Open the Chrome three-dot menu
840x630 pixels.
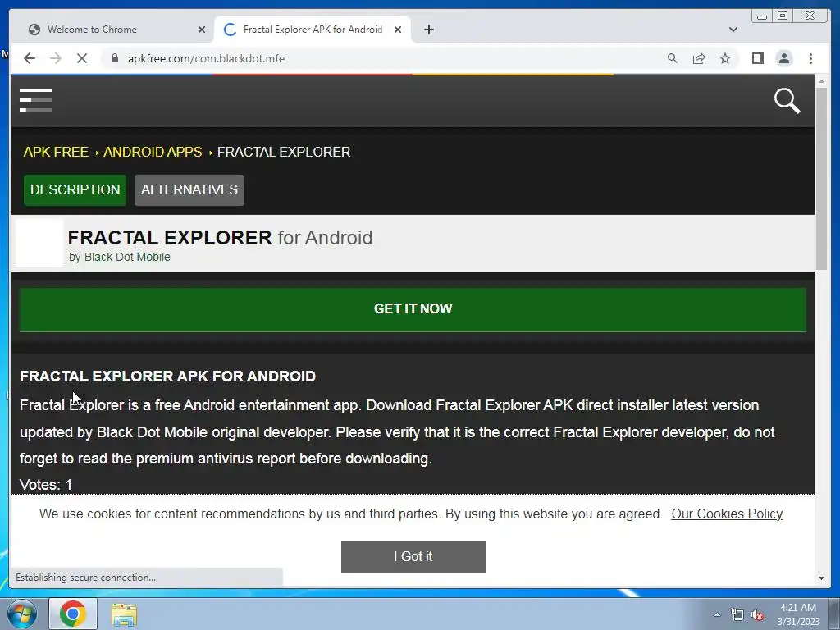click(810, 58)
